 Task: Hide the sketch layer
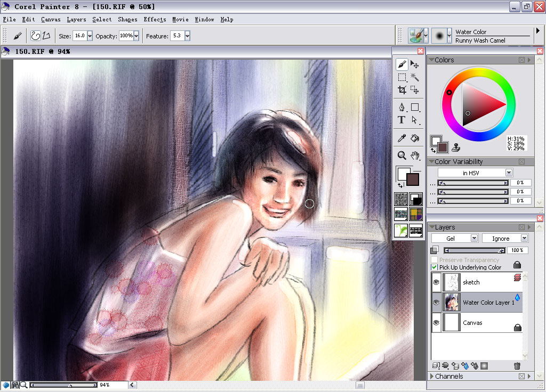[436, 282]
